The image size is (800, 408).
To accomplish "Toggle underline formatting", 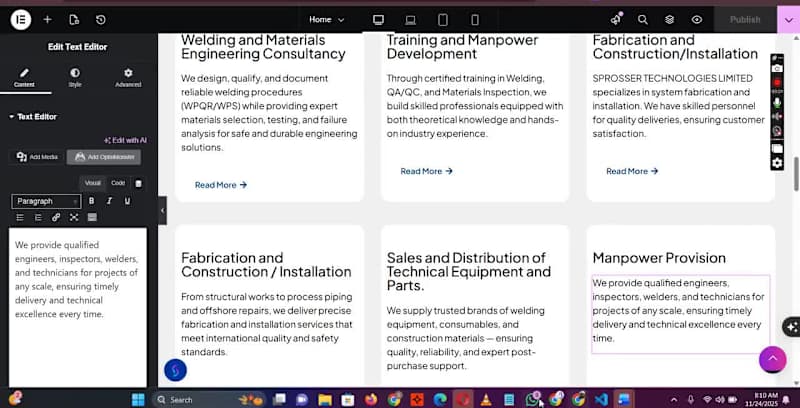I will coord(127,201).
